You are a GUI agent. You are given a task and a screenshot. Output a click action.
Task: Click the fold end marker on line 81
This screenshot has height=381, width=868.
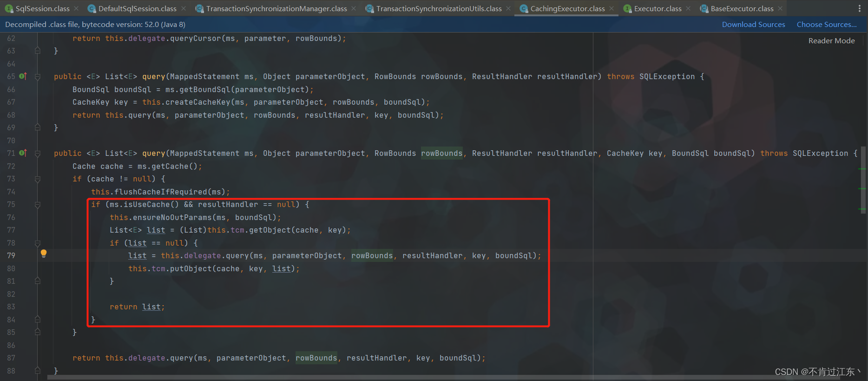38,281
